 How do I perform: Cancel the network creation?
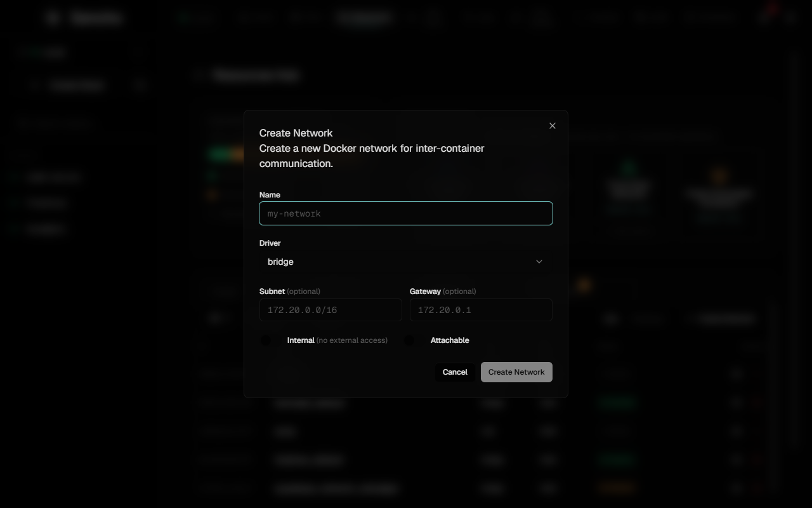point(455,372)
